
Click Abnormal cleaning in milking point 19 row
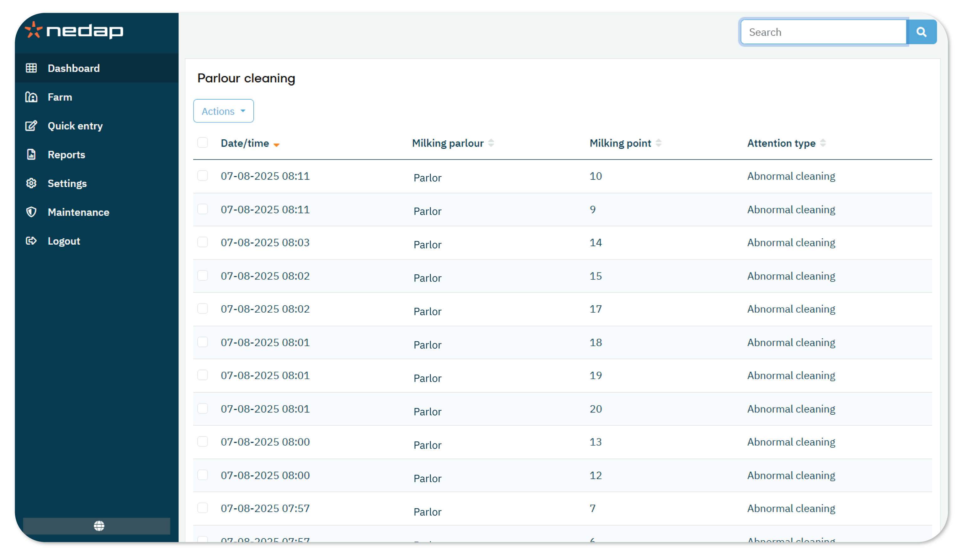[x=791, y=376]
